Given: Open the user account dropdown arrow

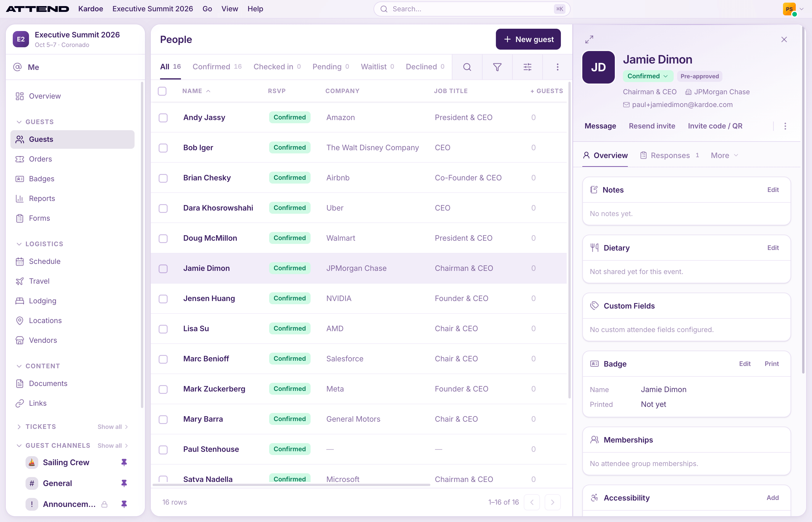Looking at the screenshot, I should [802, 9].
